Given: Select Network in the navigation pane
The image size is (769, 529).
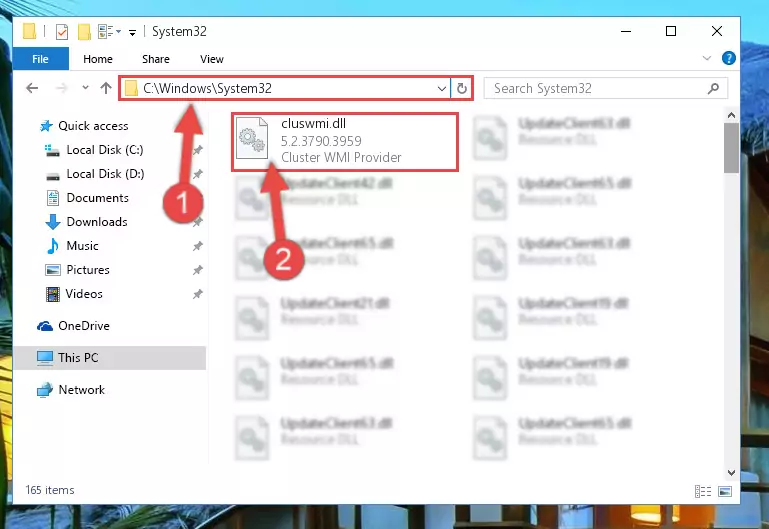Looking at the screenshot, I should point(81,390).
